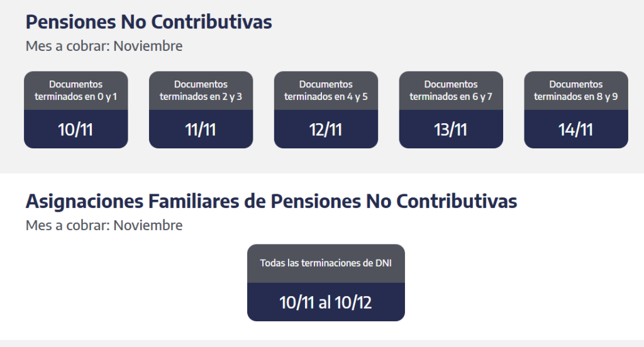Image resolution: width=644 pixels, height=347 pixels.
Task: Select the 'Documentos terminados en 0 y 1' label
Action: pyautogui.click(x=75, y=91)
